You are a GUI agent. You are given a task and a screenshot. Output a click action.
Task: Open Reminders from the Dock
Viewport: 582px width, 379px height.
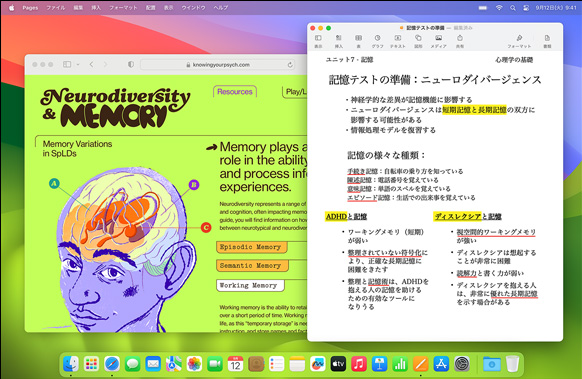(277, 364)
